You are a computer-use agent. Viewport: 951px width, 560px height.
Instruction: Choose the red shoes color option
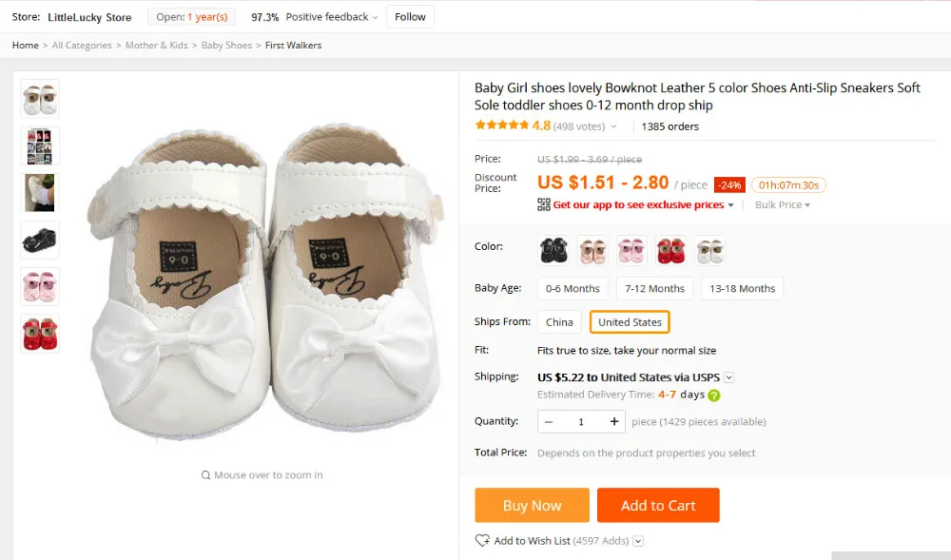click(670, 250)
